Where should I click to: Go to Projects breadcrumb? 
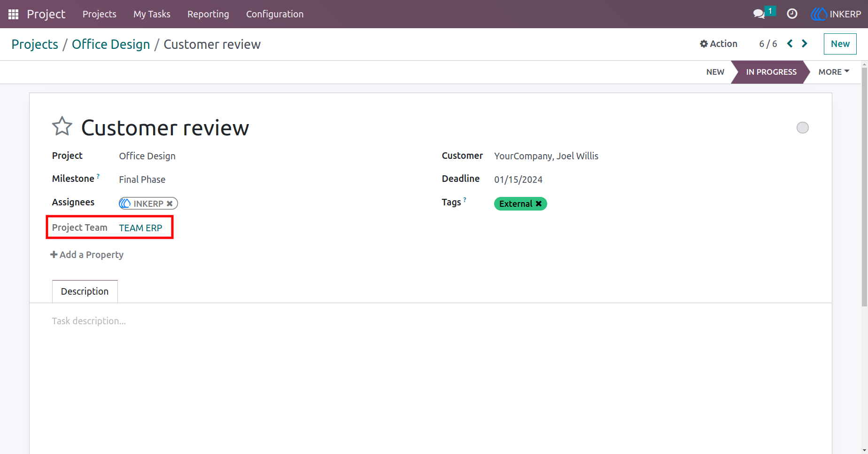coord(35,44)
